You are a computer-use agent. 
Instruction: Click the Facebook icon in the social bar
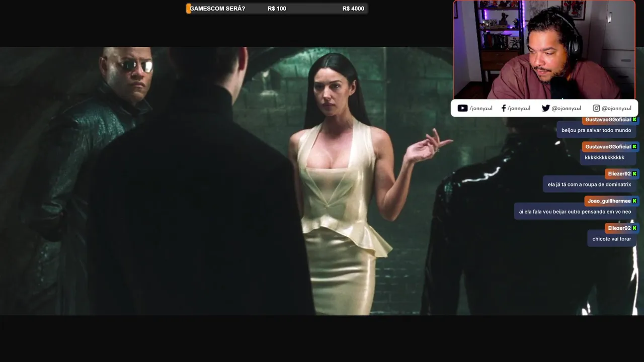pos(504,108)
